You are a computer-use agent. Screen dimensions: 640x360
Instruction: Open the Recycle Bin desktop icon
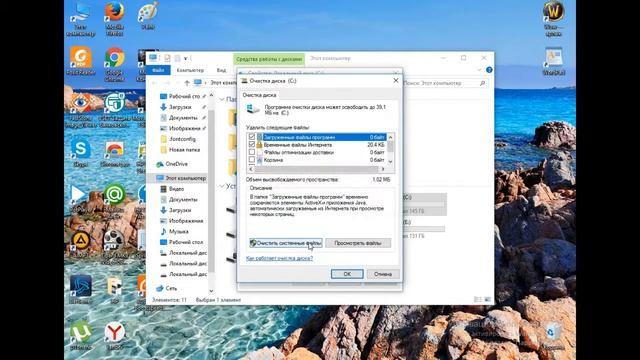[553, 336]
